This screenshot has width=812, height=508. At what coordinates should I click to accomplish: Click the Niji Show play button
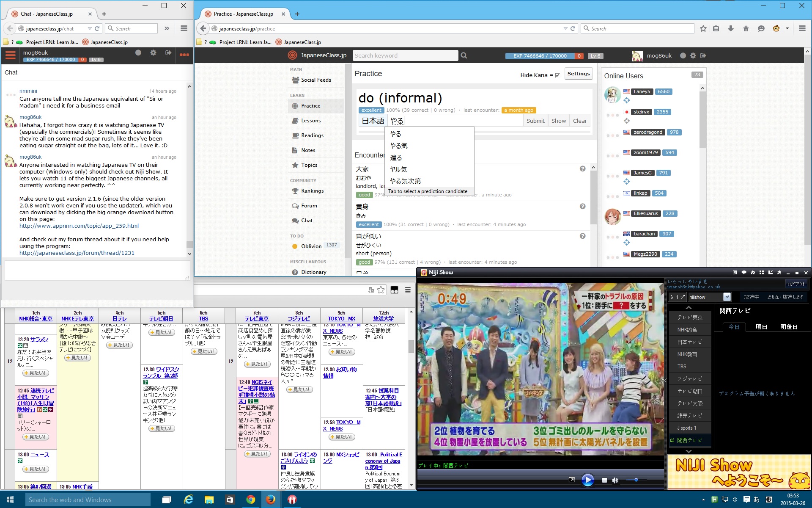[587, 480]
